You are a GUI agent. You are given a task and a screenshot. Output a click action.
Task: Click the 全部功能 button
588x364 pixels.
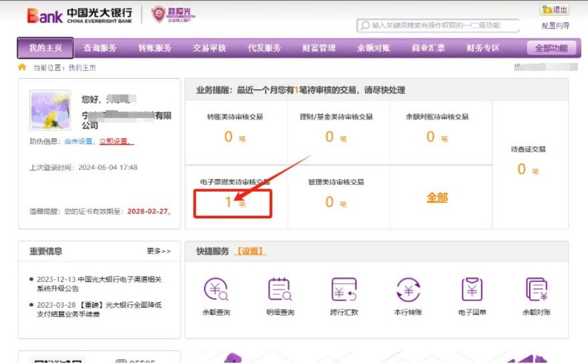click(x=551, y=48)
